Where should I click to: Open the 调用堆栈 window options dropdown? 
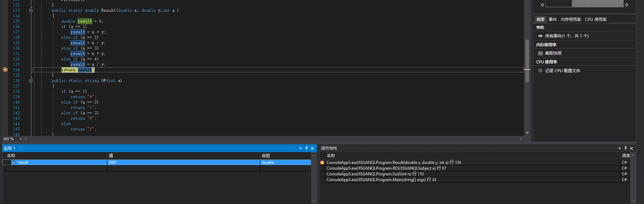620,148
